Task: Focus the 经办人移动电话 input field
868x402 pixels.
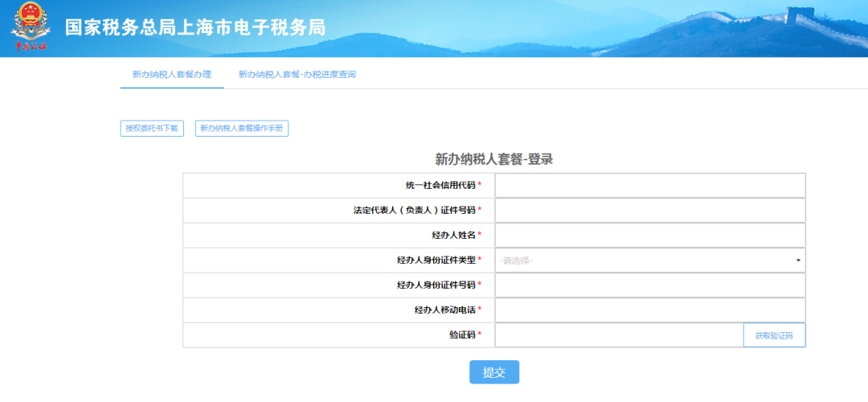Action: click(x=649, y=310)
